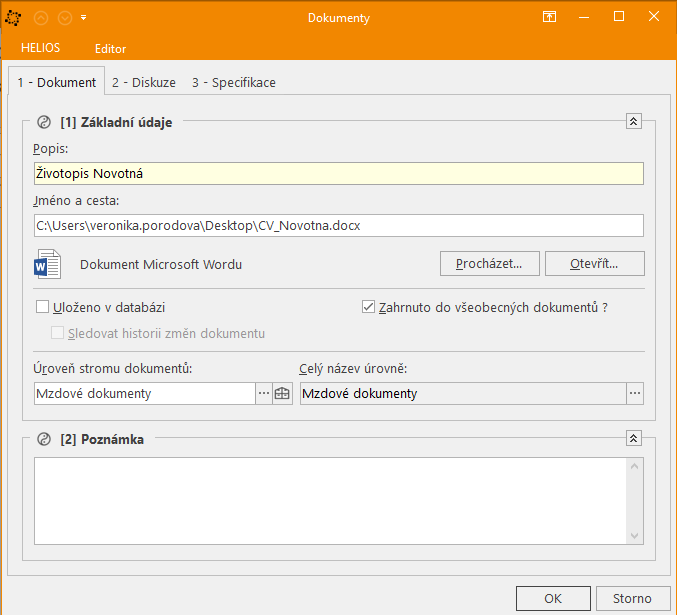Image resolution: width=677 pixels, height=615 pixels.
Task: Click the Poznámka section icon
Action: point(43,439)
